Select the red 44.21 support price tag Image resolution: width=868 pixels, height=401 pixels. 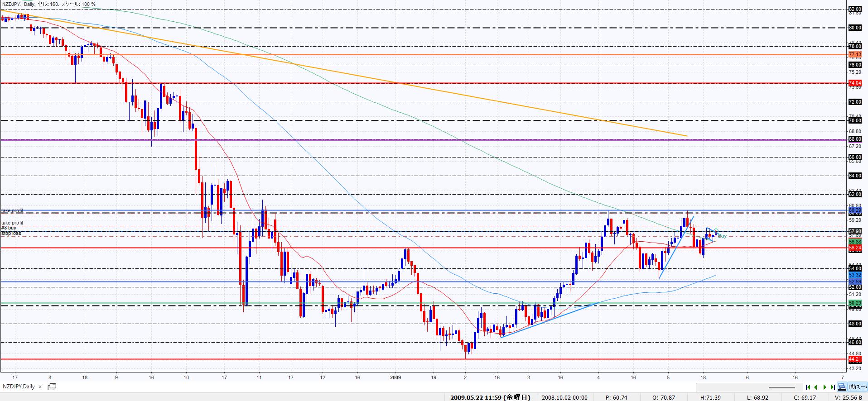pyautogui.click(x=854, y=359)
